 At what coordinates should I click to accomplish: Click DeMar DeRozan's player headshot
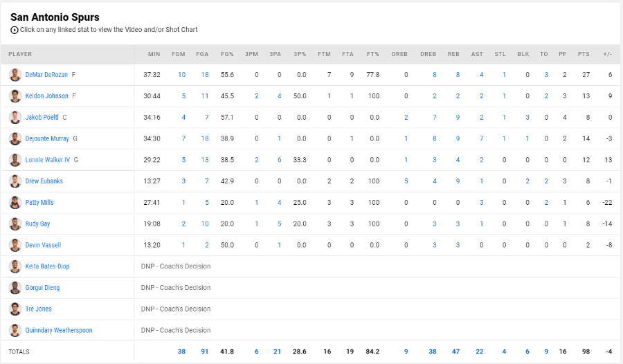[15, 75]
